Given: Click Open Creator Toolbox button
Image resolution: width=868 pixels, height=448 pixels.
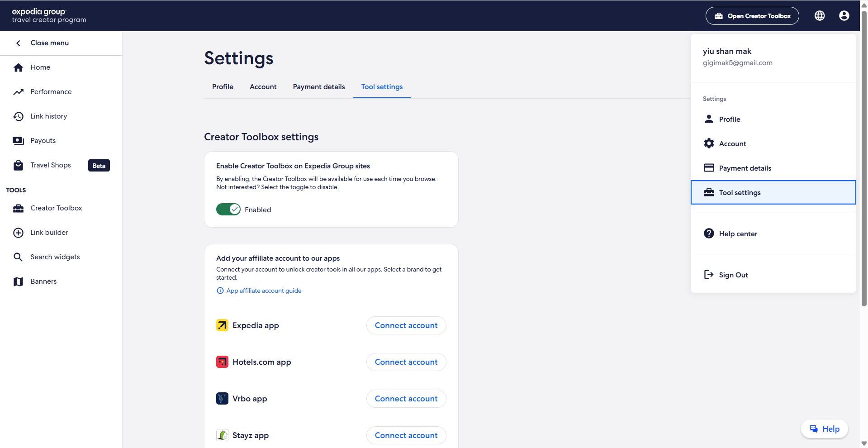Looking at the screenshot, I should [x=752, y=16].
